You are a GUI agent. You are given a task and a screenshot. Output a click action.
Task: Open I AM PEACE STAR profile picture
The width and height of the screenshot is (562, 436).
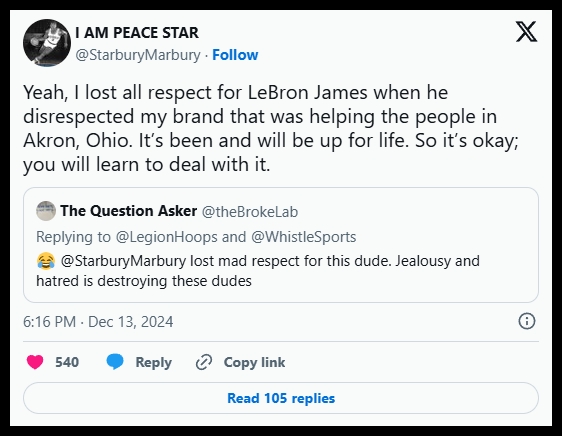[47, 43]
